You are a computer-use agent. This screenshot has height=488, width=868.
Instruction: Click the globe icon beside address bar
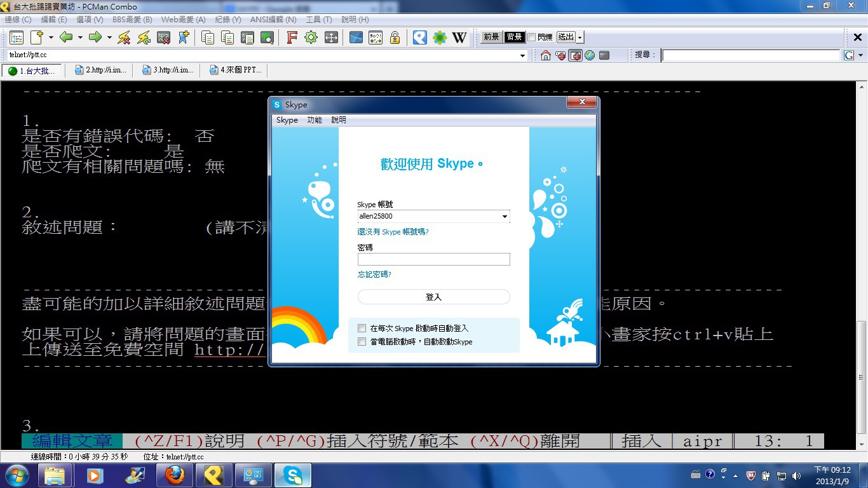click(x=590, y=55)
